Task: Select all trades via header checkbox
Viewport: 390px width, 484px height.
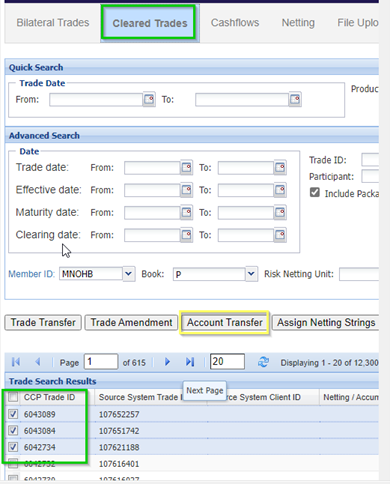Action: [13, 397]
